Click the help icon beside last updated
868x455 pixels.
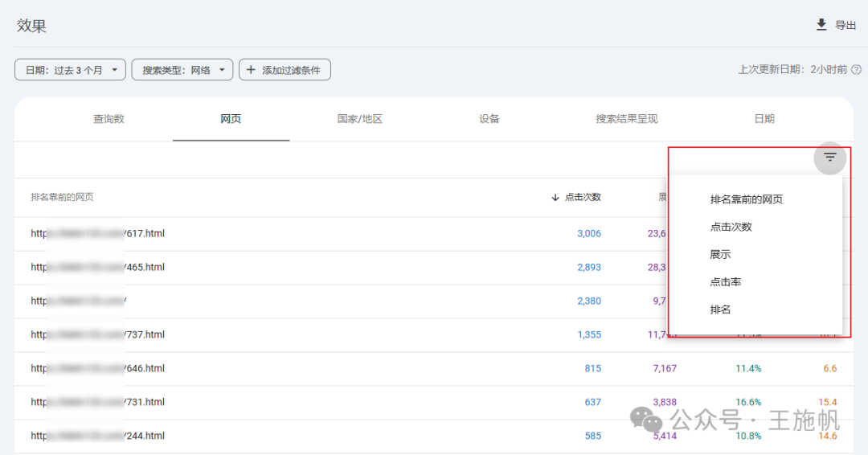click(x=857, y=70)
